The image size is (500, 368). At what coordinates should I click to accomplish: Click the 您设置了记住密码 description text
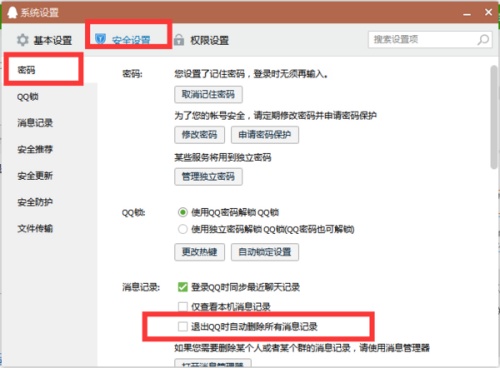tap(251, 74)
